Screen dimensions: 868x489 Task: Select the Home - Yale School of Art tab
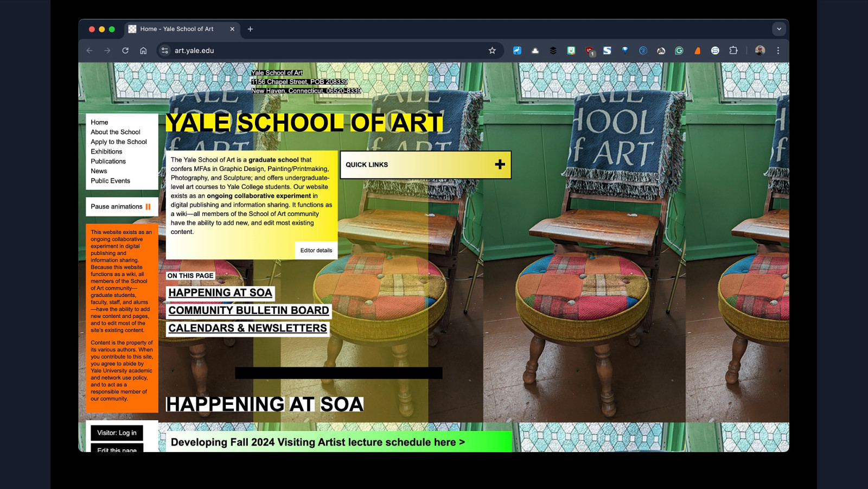point(183,29)
